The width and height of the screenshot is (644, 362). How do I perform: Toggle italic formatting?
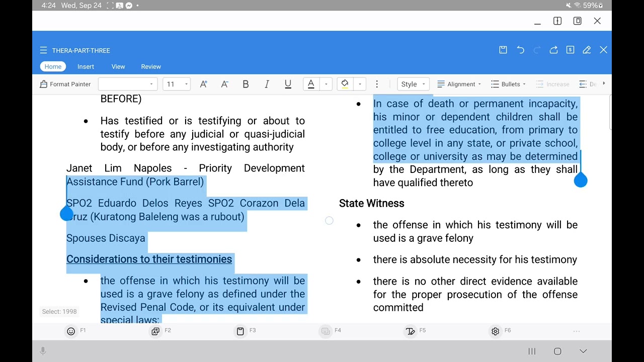(x=267, y=84)
